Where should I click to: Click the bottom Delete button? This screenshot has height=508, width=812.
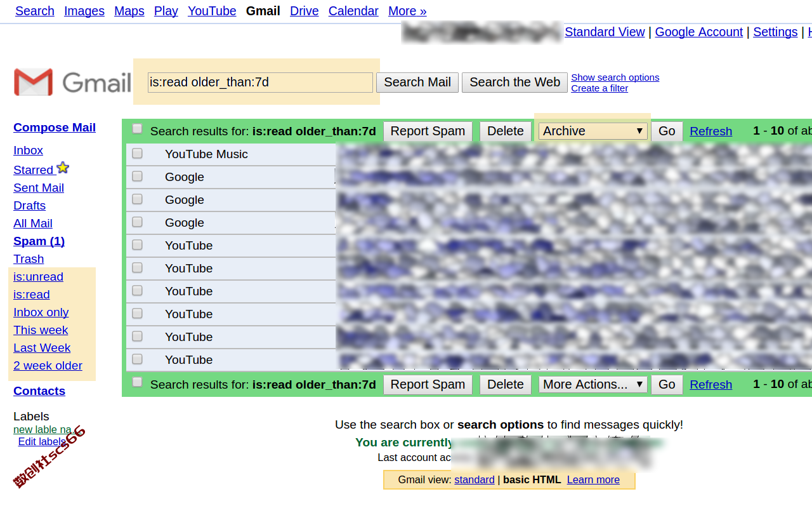pos(506,384)
